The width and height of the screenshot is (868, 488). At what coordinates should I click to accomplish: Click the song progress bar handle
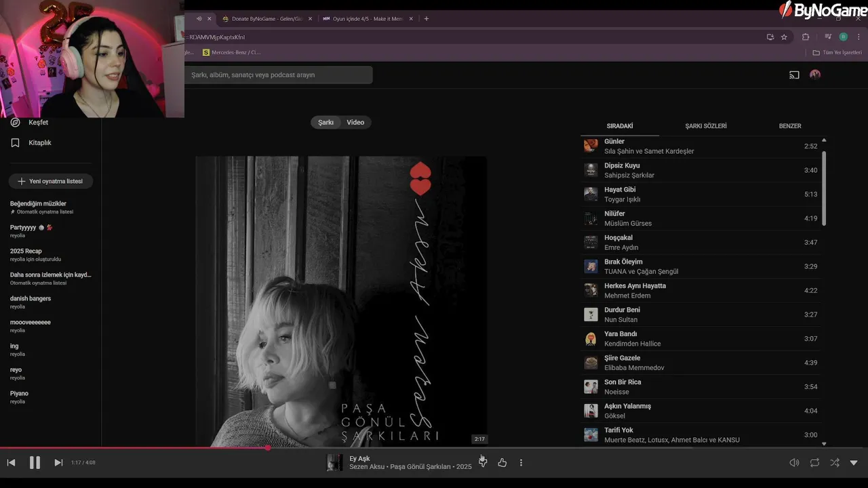268,447
